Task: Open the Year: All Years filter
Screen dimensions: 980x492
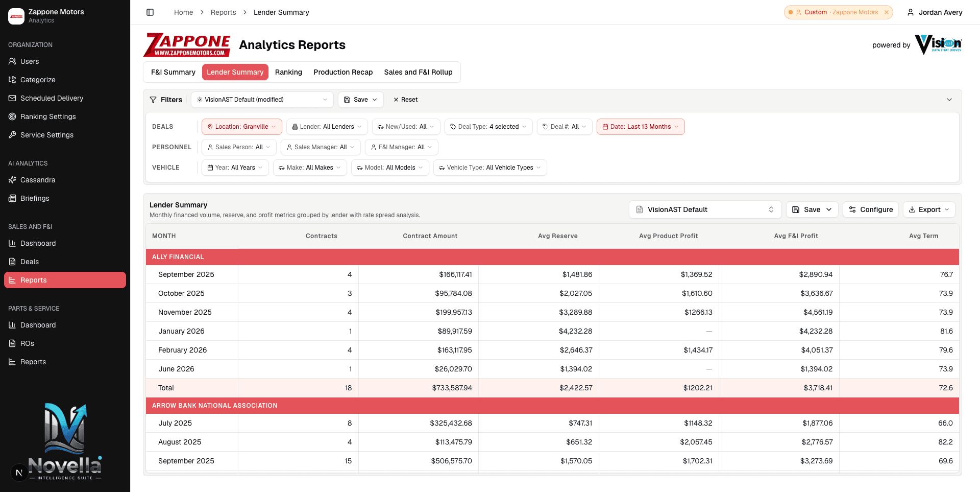Action: (235, 168)
